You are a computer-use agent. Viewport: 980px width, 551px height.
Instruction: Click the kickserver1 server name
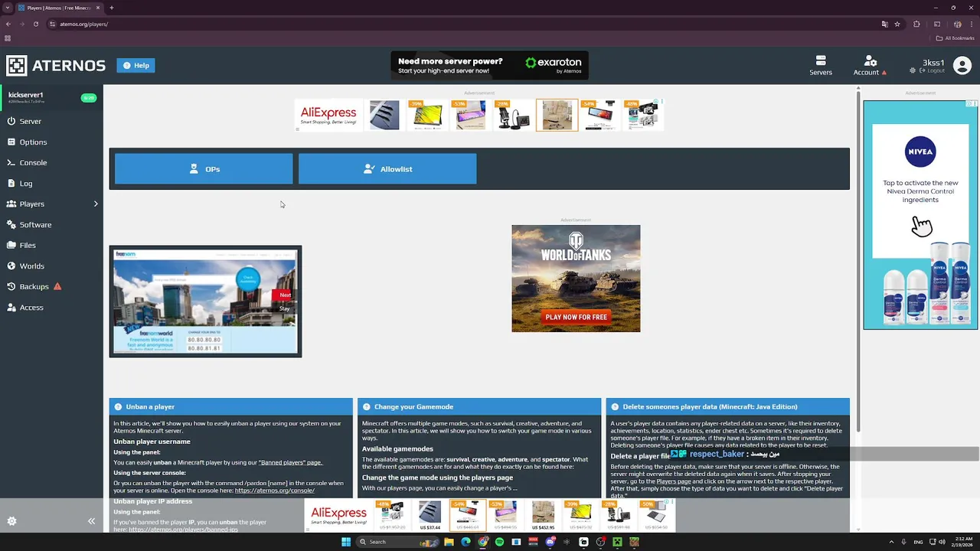tap(25, 95)
